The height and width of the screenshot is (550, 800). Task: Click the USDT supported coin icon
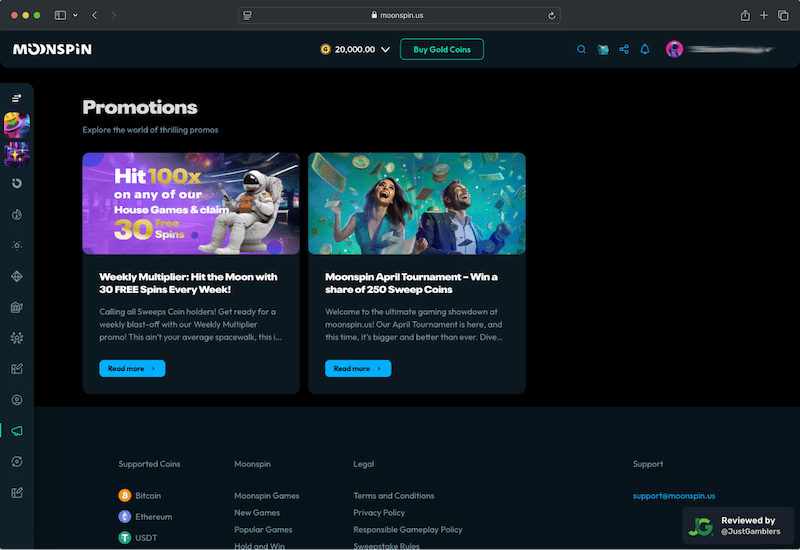pyautogui.click(x=124, y=537)
